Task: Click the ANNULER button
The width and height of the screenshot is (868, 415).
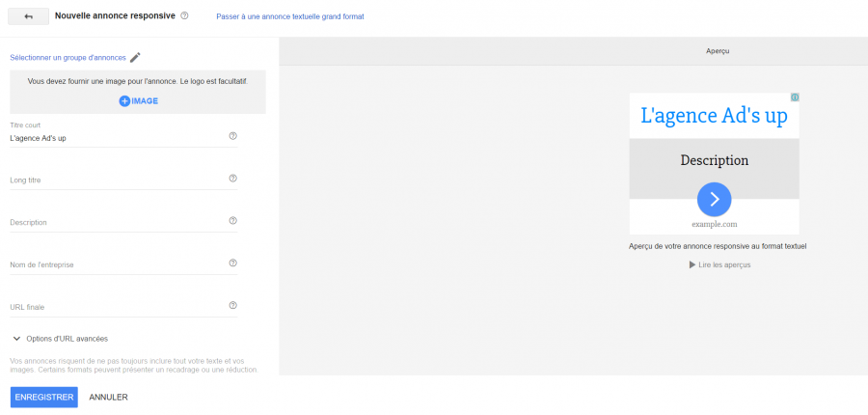Action: click(108, 398)
